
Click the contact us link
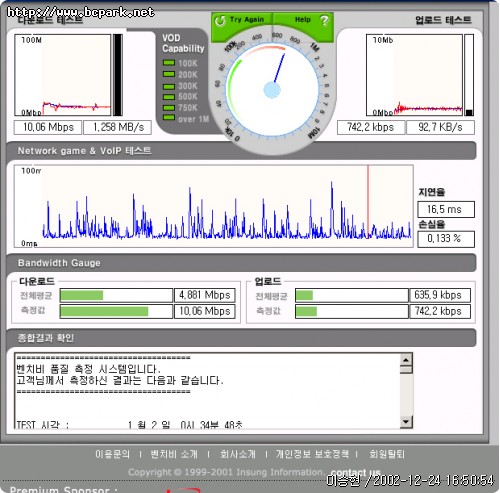[356, 472]
